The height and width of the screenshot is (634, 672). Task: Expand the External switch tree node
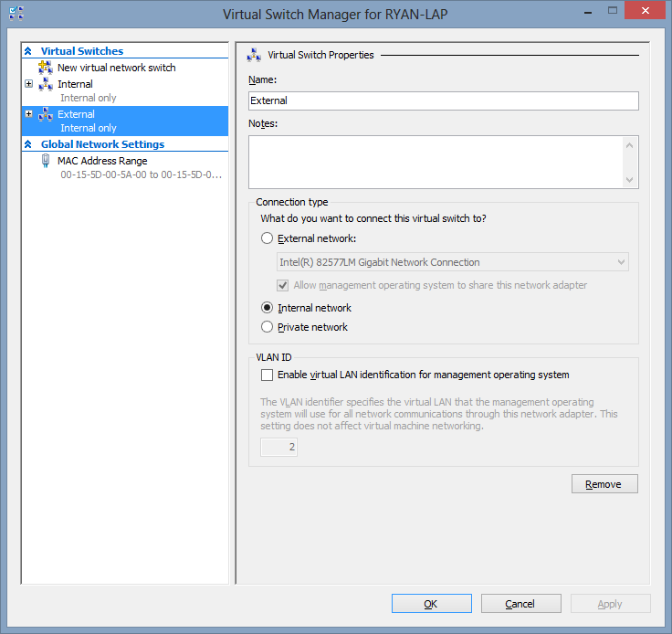[x=29, y=114]
